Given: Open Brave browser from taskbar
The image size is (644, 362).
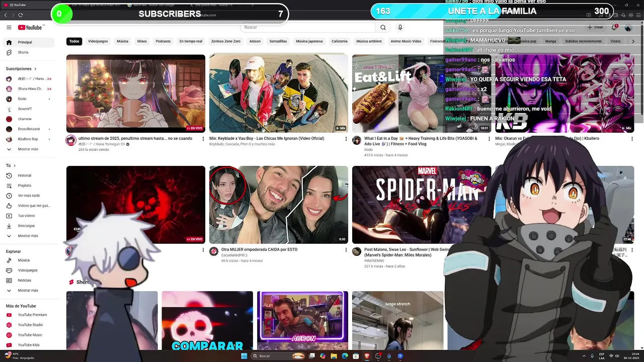Looking at the screenshot, I should (x=366, y=356).
